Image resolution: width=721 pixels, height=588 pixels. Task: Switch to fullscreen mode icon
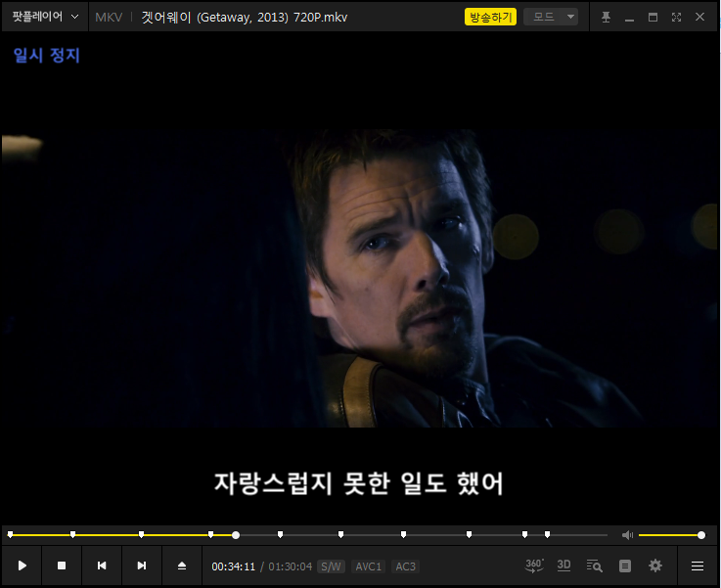(676, 17)
